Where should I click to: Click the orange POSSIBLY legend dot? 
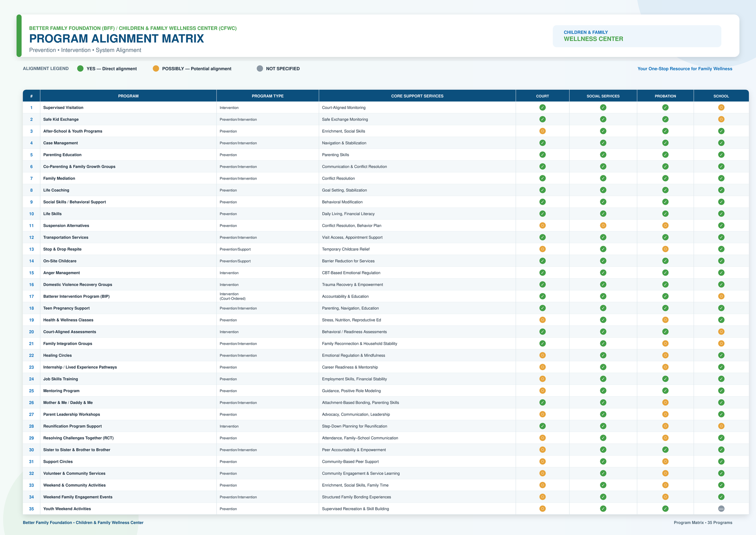click(x=156, y=69)
